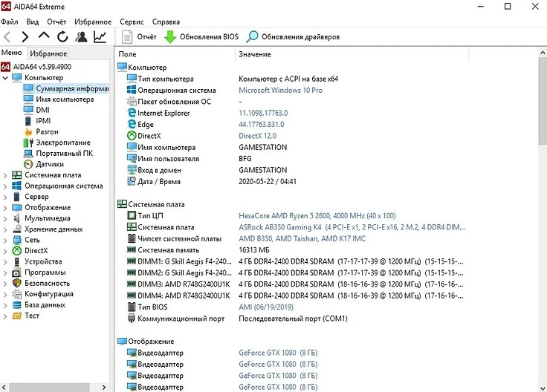
Task: Click the База данных database icon
Action: (17, 305)
